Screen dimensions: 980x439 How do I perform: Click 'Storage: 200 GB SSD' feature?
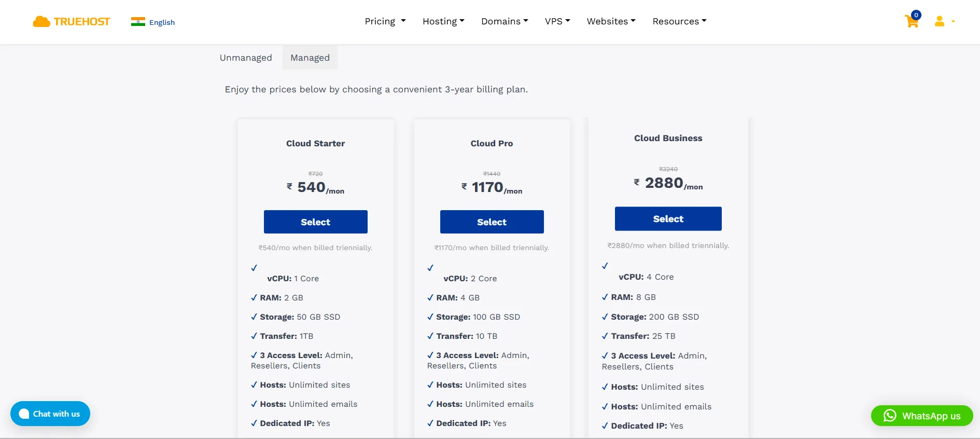(655, 317)
